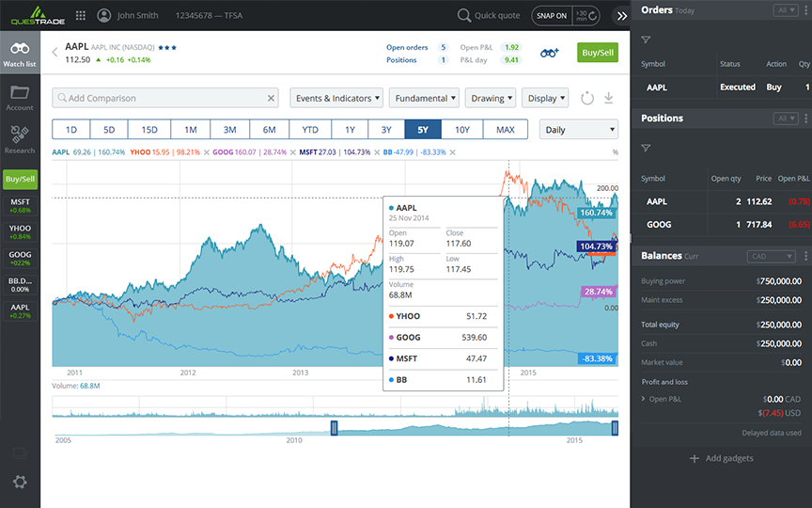Open the Positions link near P&L day
This screenshot has width=812, height=508.
pos(401,60)
